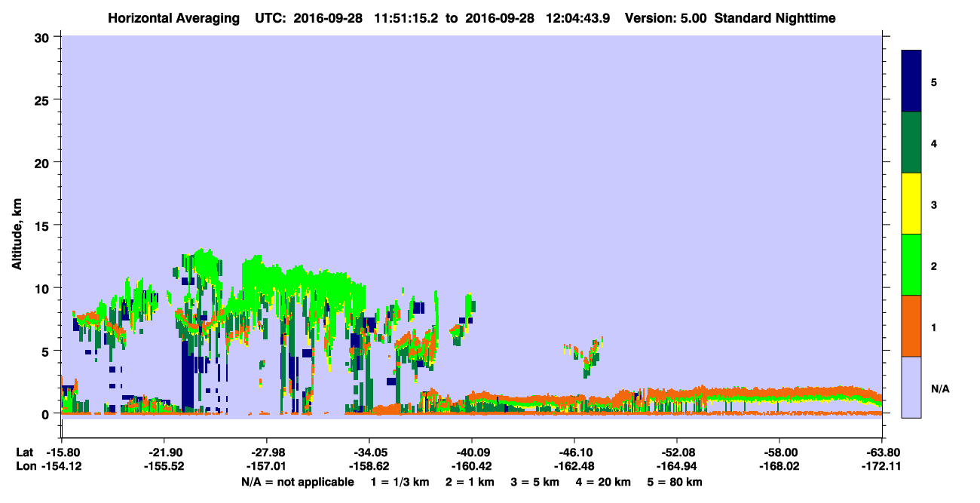Click the latitude value -15.80

click(x=63, y=452)
